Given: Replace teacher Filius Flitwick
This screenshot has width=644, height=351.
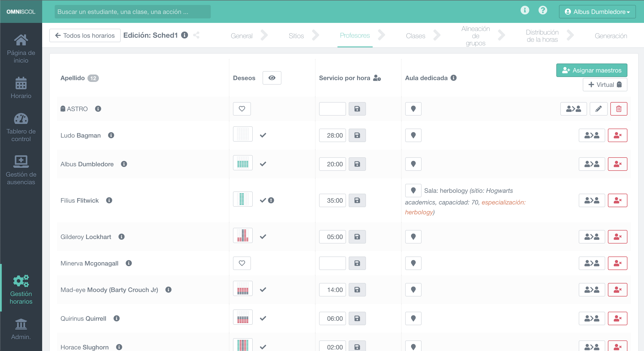Looking at the screenshot, I should point(592,200).
